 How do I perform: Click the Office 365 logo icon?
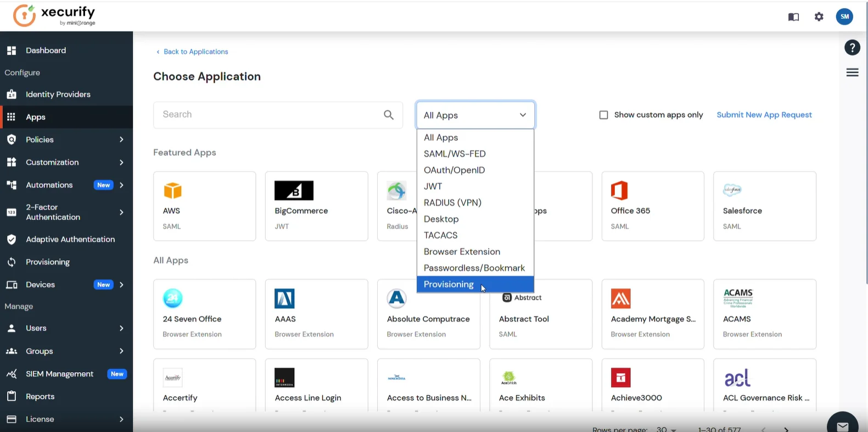click(619, 191)
